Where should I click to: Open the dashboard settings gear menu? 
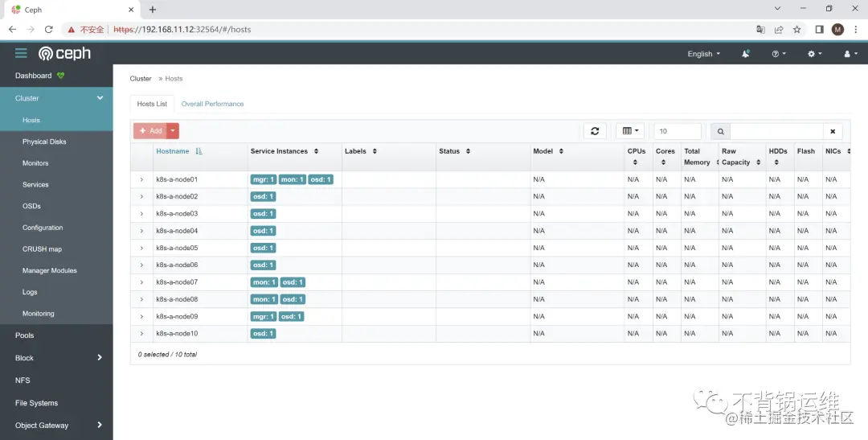click(815, 54)
